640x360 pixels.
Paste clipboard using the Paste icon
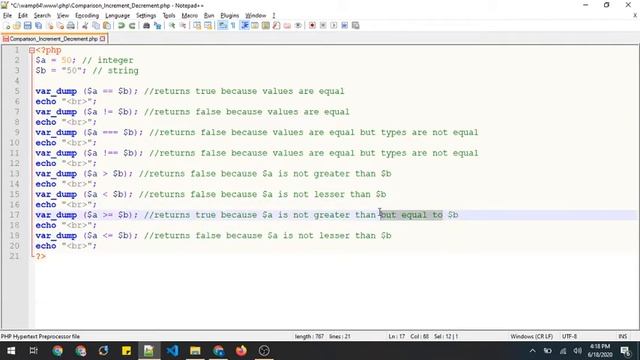coord(107,26)
